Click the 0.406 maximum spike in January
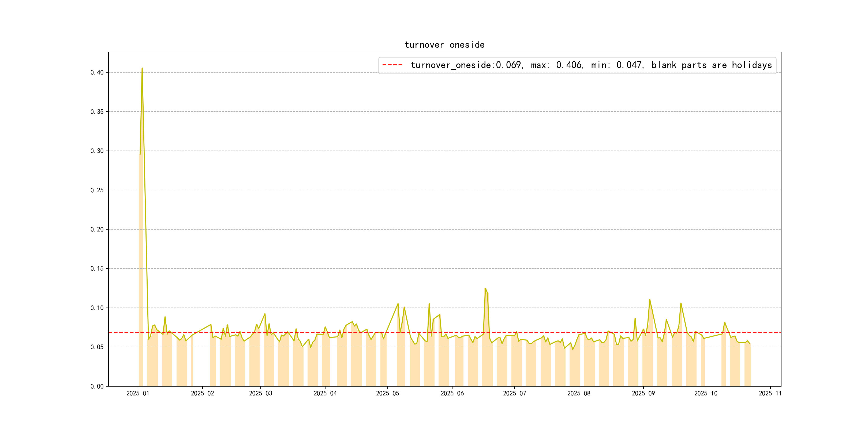Viewport: 868px width, 434px height. (x=142, y=68)
